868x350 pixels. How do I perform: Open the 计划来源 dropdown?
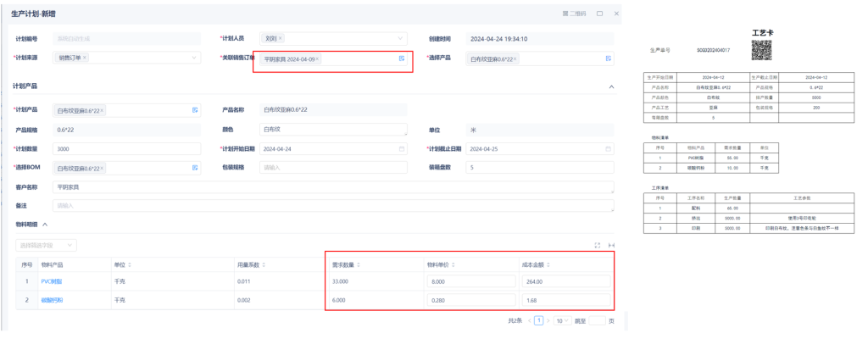click(x=194, y=58)
